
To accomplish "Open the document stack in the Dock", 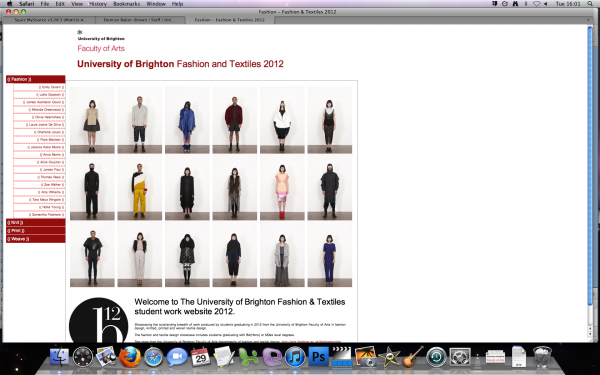I will pos(519,357).
